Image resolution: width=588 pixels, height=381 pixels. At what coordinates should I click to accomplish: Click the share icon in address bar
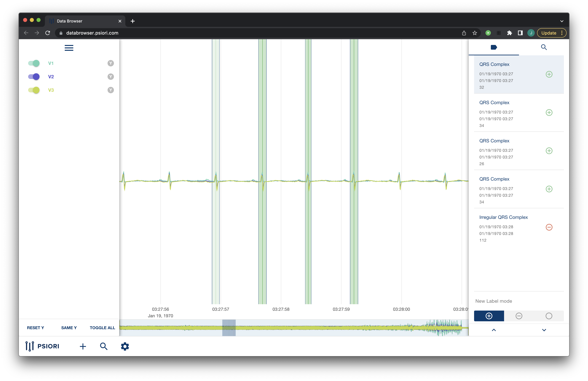464,33
